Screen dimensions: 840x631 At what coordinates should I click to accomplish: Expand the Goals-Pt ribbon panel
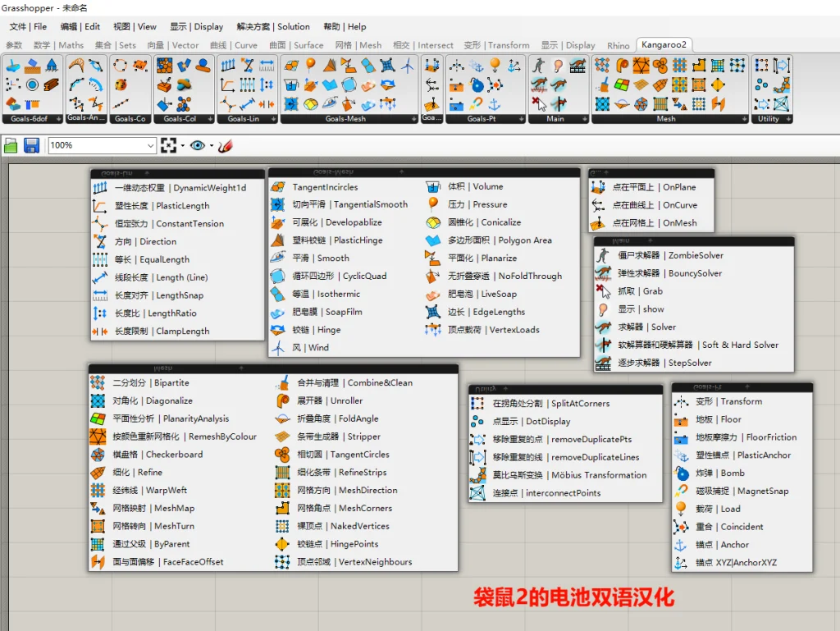tap(522, 119)
